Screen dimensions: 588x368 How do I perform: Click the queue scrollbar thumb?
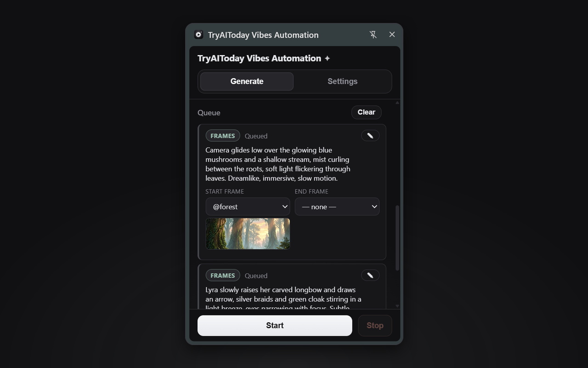click(397, 238)
